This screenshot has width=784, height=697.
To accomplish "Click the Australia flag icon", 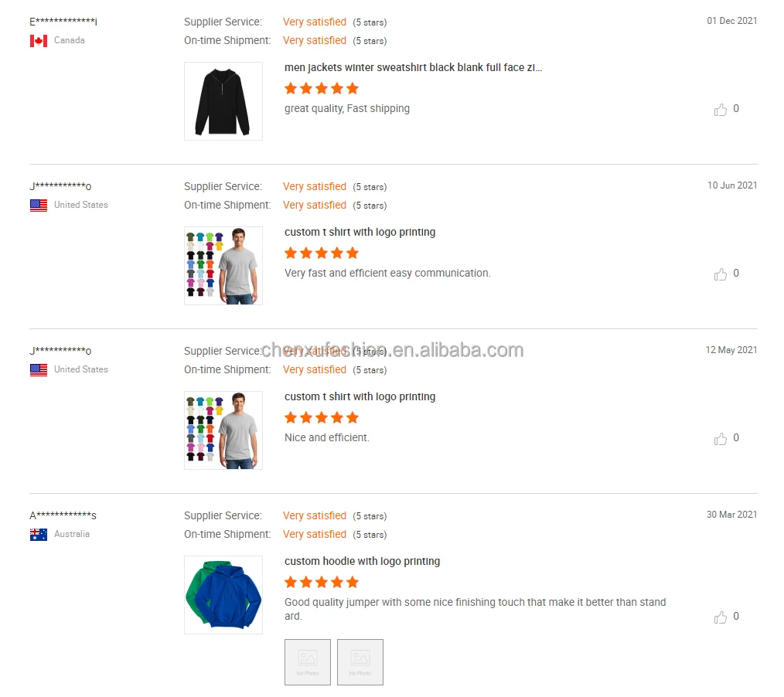I will coord(39,535).
